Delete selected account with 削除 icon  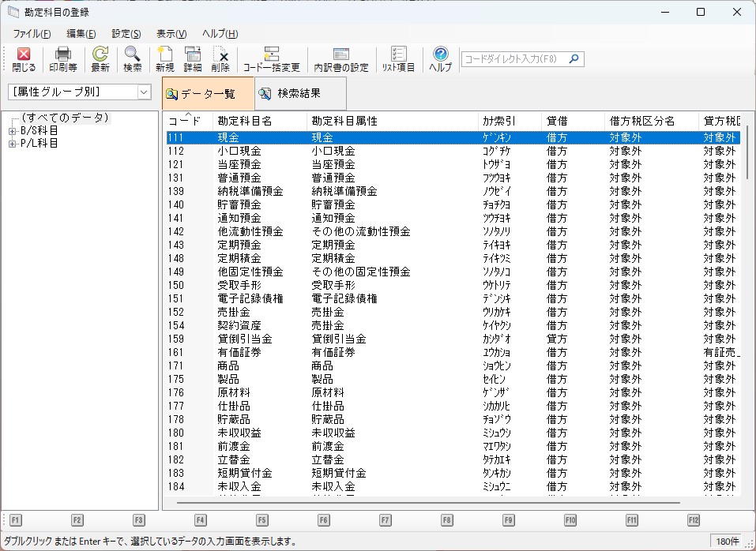(x=221, y=59)
